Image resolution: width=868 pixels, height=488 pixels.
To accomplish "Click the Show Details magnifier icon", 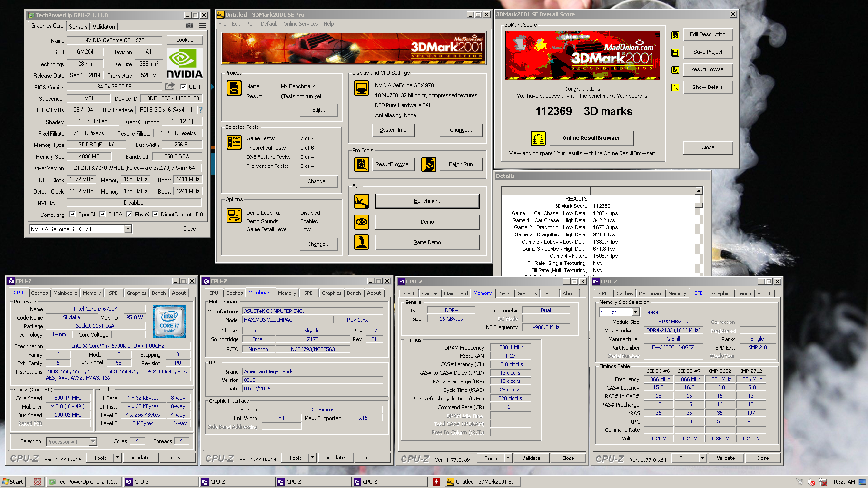I will pyautogui.click(x=675, y=88).
